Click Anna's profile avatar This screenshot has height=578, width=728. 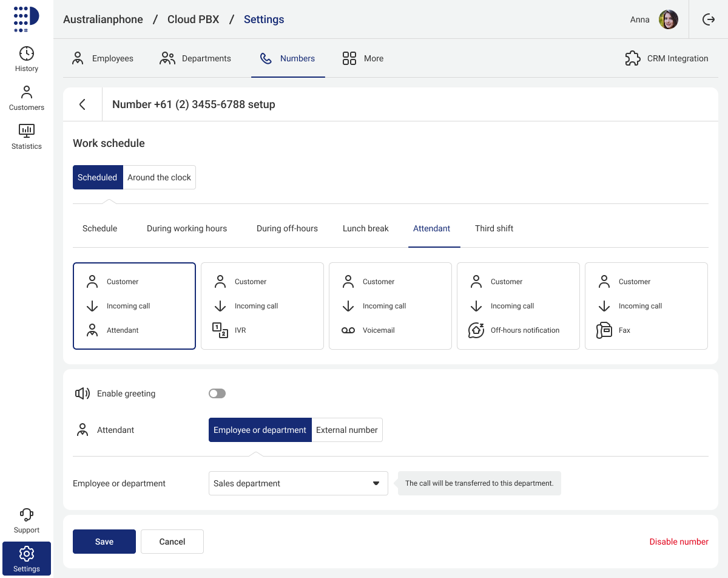pyautogui.click(x=669, y=19)
